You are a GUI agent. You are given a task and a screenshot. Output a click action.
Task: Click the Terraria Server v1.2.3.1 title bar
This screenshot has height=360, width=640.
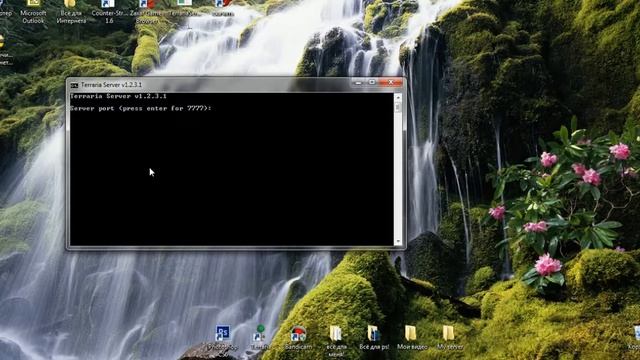click(212, 84)
